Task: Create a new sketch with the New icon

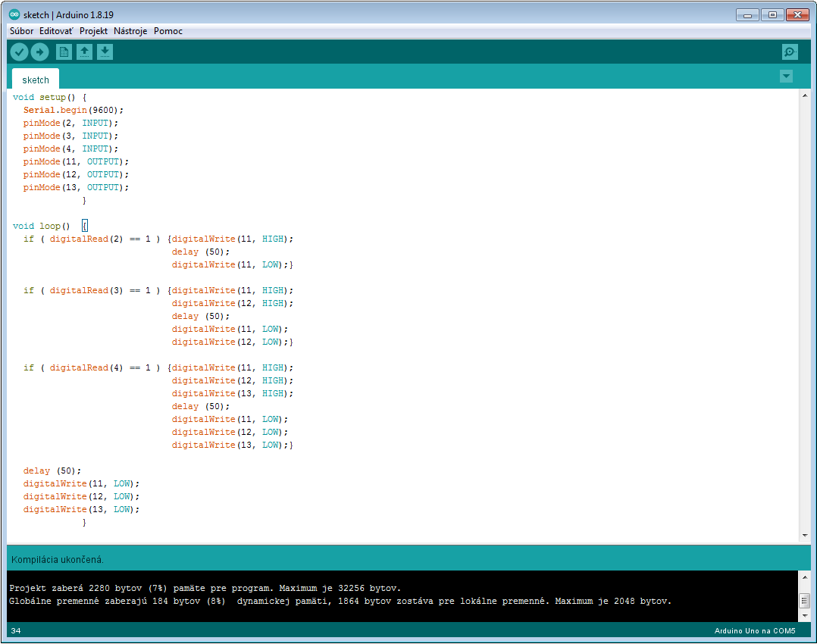Action: [x=64, y=52]
